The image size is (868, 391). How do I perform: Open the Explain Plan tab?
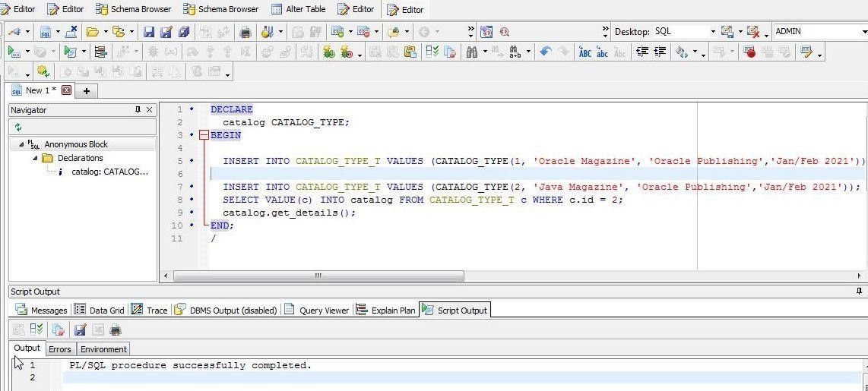[x=386, y=311]
